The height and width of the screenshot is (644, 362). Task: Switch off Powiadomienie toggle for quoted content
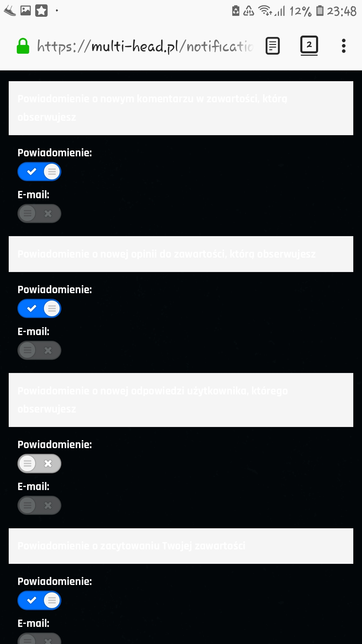[39, 600]
